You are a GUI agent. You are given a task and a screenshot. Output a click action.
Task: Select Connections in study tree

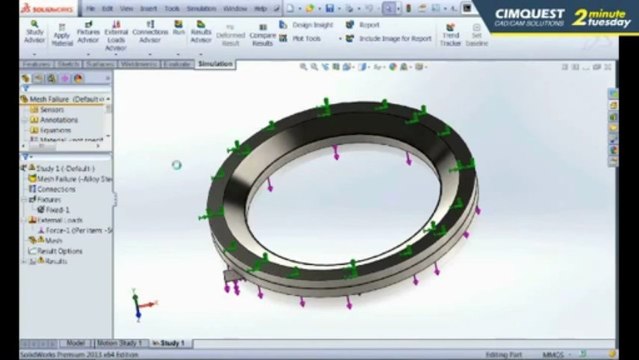click(52, 190)
